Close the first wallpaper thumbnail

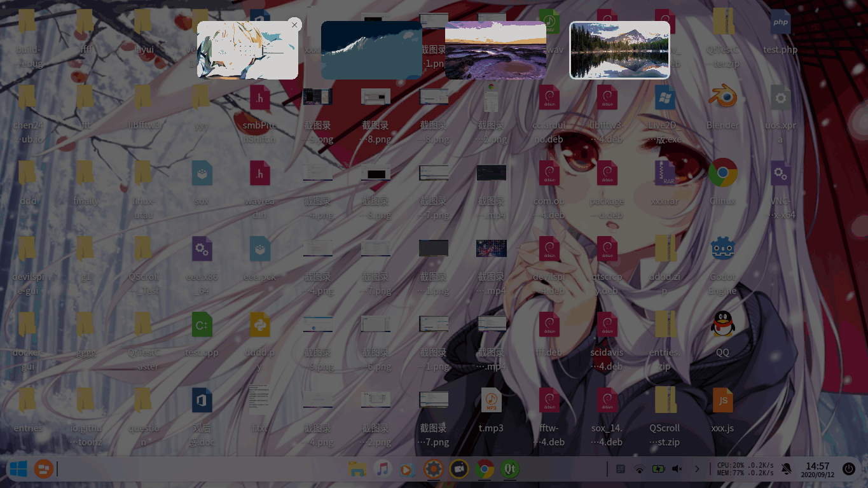click(294, 25)
